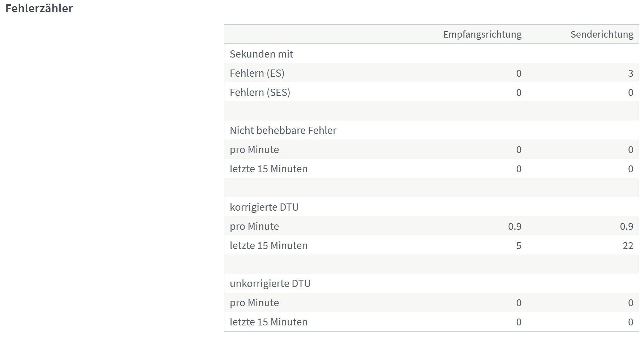The height and width of the screenshot is (337, 644).
Task: Select the "Nicht behebbare Fehler" section label
Action: (283, 130)
